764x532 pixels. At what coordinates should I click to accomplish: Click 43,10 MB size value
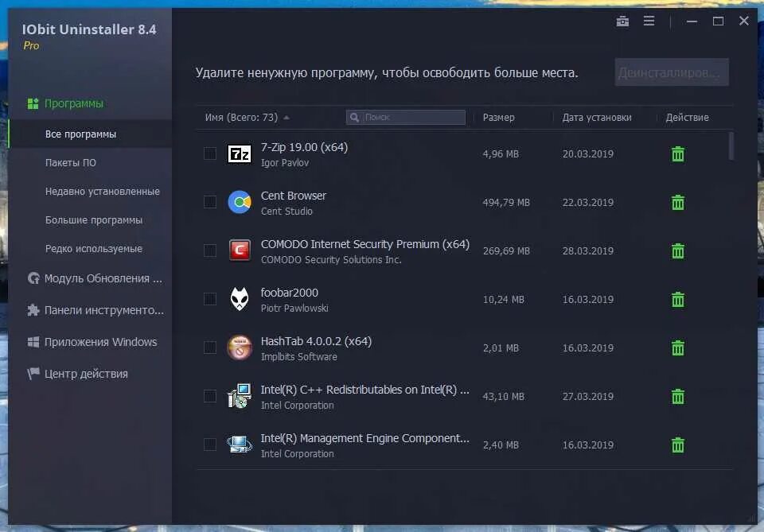tap(503, 397)
